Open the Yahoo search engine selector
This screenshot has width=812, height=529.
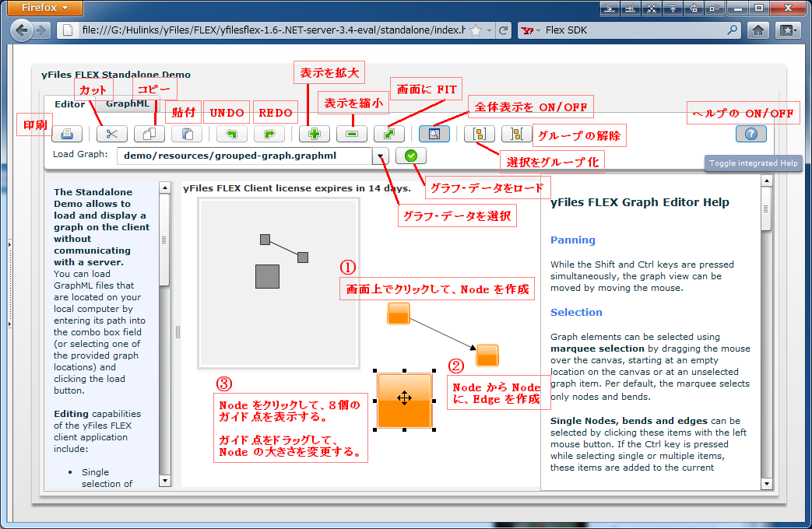click(x=531, y=30)
